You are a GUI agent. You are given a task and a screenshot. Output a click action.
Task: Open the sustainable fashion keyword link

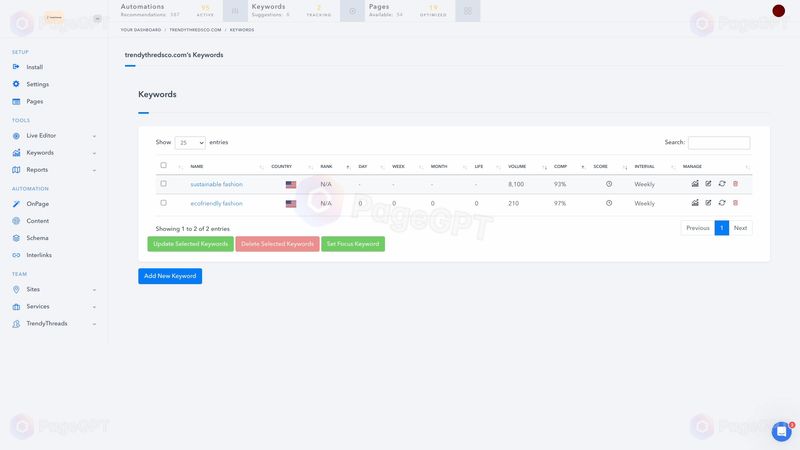(216, 184)
